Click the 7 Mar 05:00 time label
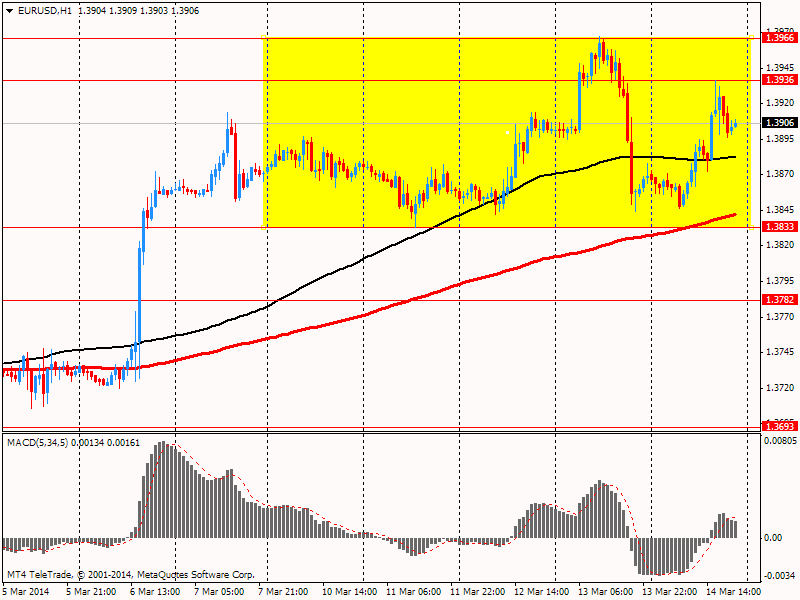 [x=219, y=591]
